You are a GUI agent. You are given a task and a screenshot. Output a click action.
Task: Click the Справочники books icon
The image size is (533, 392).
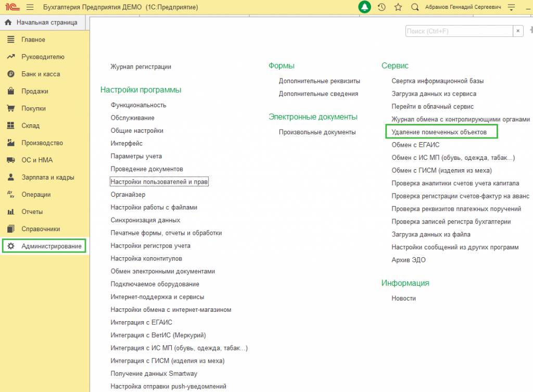coord(11,229)
